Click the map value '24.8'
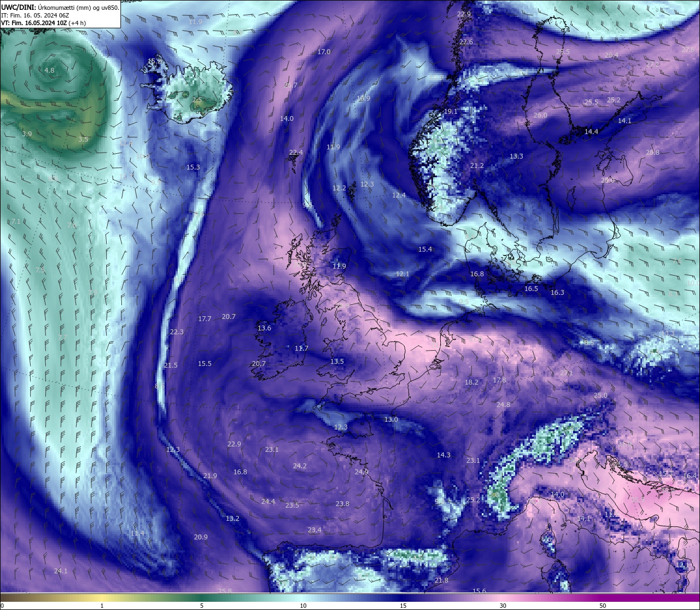This screenshot has width=700, height=610. click(x=503, y=404)
